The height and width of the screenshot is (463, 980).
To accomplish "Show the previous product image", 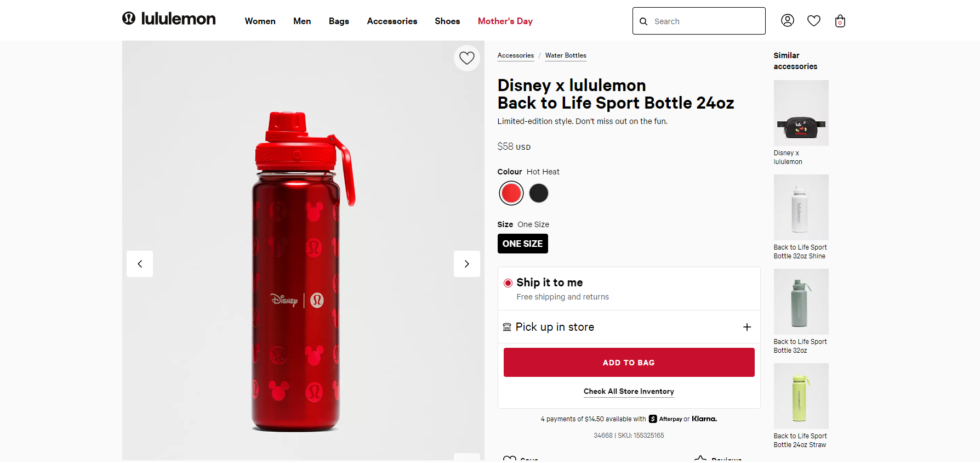I will [140, 264].
